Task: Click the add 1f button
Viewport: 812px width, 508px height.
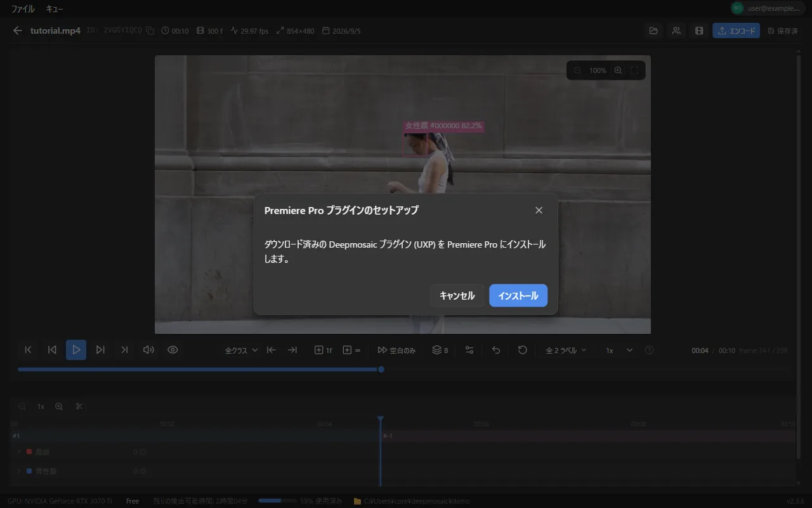Action: (x=323, y=350)
